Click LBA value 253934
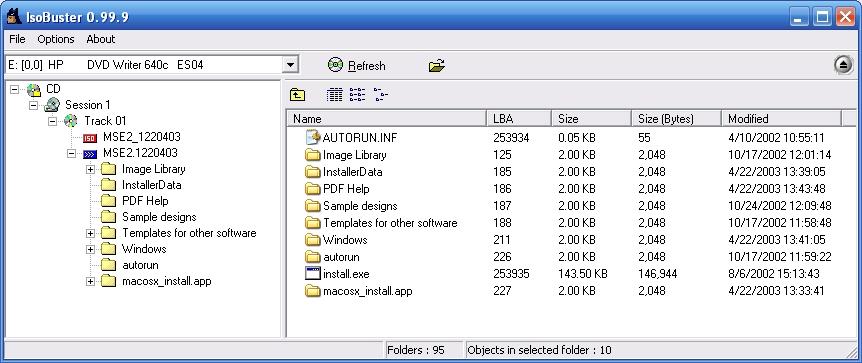Image resolution: width=862 pixels, height=363 pixels. [x=511, y=138]
